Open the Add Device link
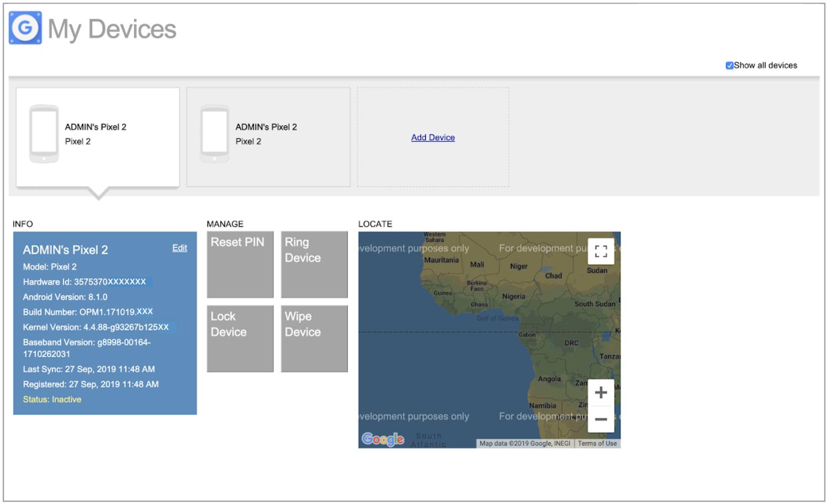 433,137
